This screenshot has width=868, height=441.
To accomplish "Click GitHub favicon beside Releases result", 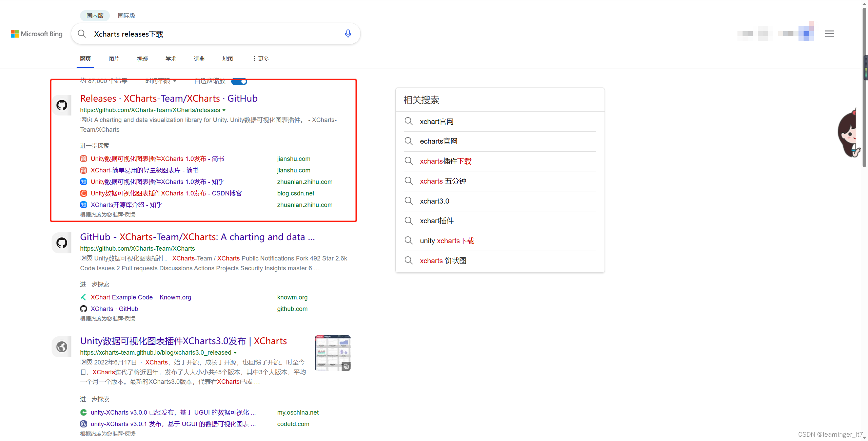I will coord(62,105).
